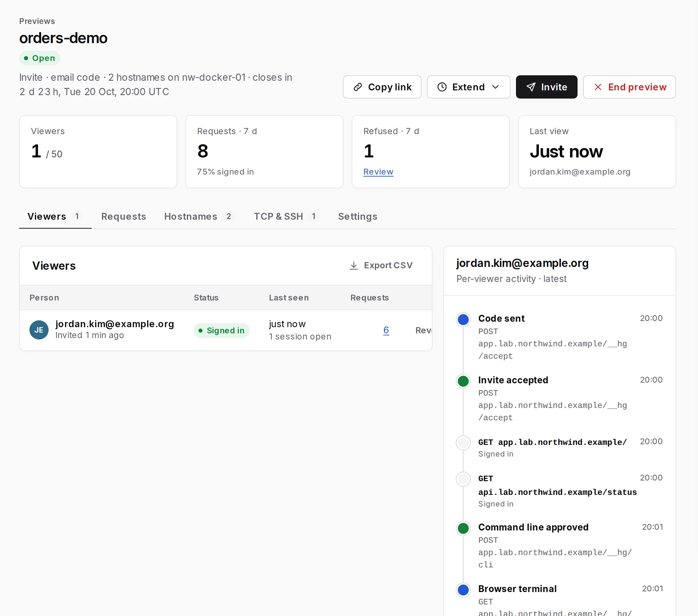Screen dimensions: 698x616
Task: Click the orders-demo page title
Action: (x=63, y=38)
